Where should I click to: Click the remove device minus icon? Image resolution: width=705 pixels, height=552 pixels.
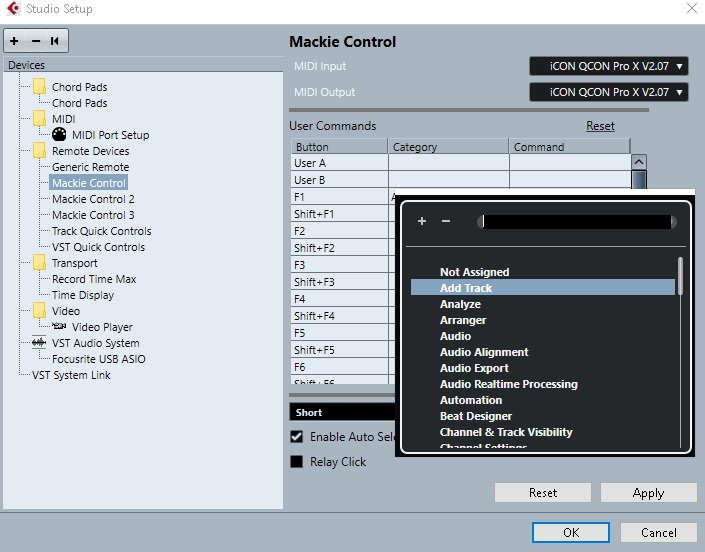point(36,41)
